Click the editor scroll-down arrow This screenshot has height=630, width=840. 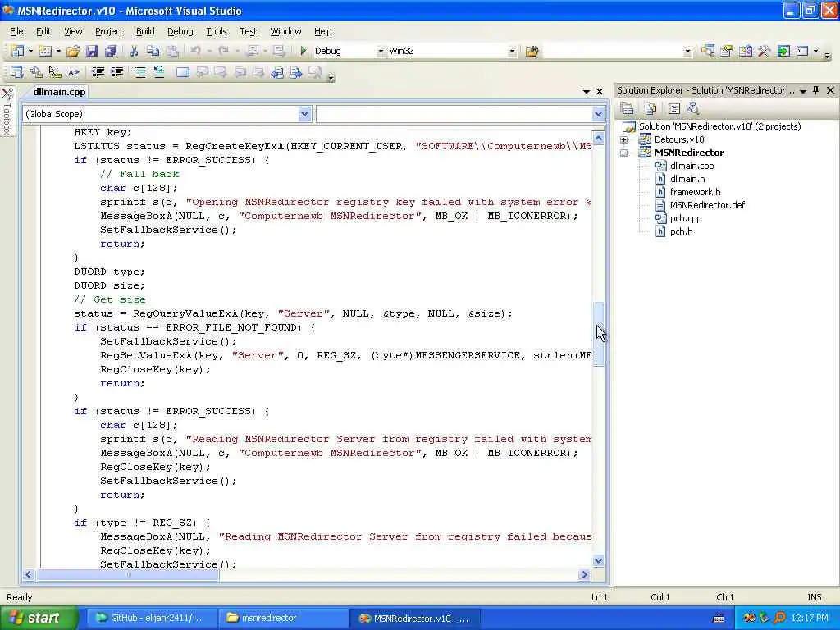[598, 561]
